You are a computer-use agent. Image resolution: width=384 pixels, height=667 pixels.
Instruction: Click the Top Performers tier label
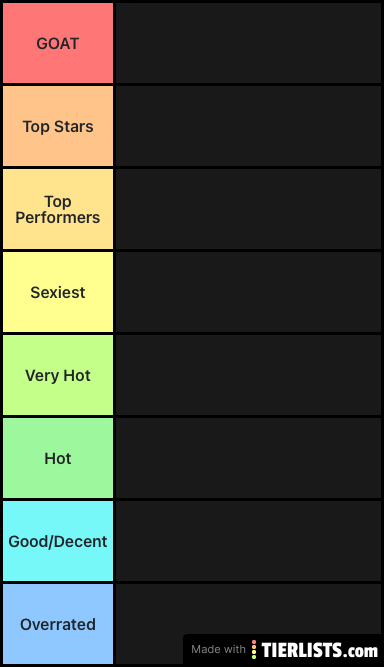pyautogui.click(x=58, y=209)
